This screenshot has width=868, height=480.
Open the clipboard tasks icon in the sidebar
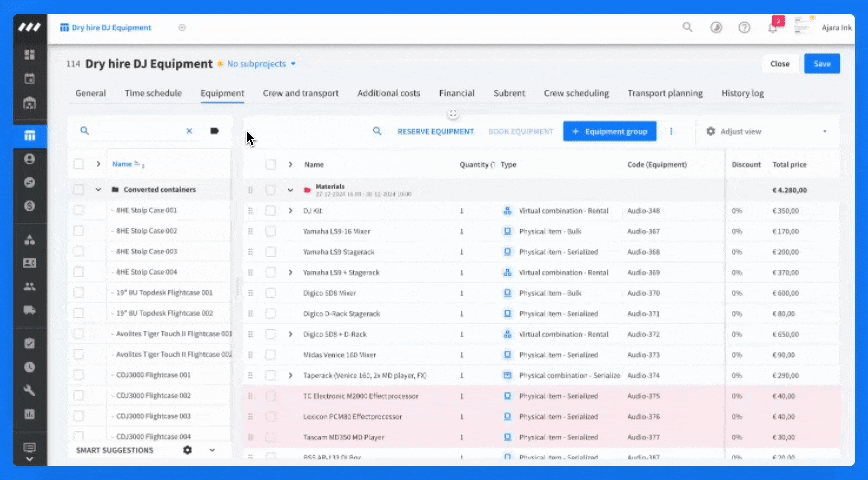click(30, 344)
